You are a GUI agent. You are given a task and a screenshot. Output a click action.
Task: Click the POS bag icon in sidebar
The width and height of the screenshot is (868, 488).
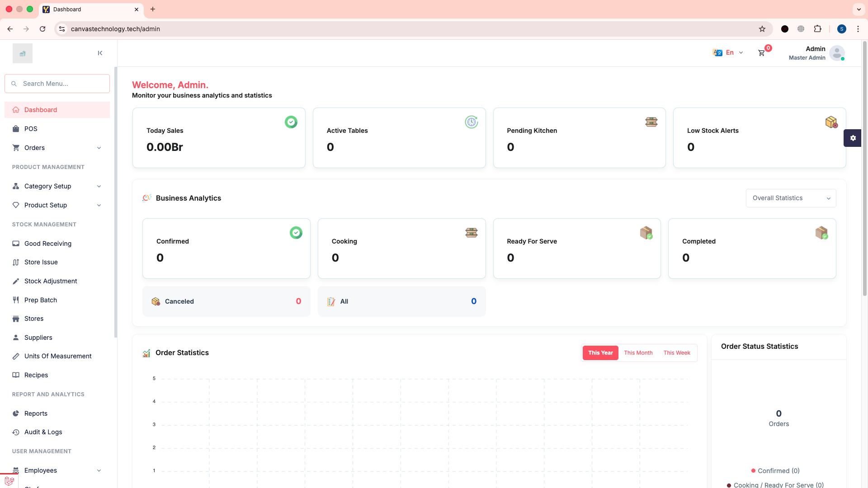[x=16, y=129]
